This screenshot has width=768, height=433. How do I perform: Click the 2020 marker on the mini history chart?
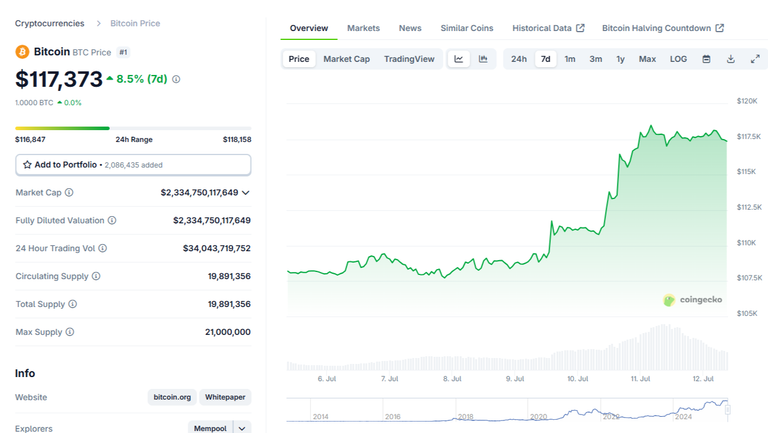click(x=538, y=416)
